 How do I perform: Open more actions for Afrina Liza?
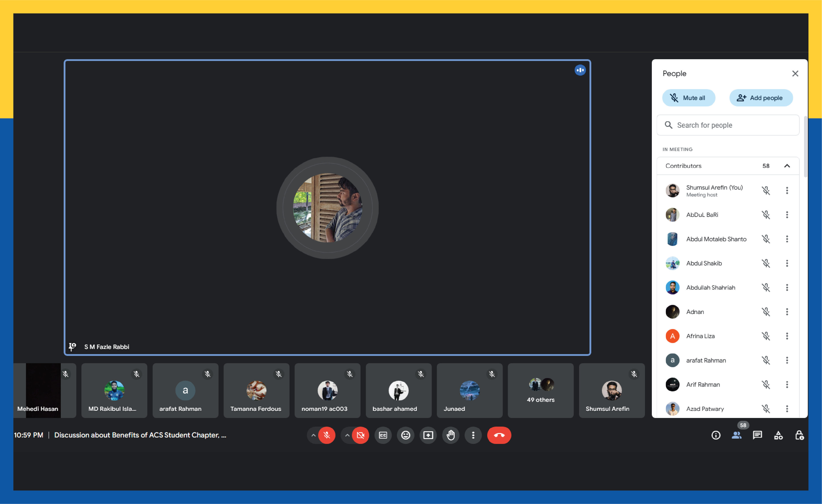(787, 336)
